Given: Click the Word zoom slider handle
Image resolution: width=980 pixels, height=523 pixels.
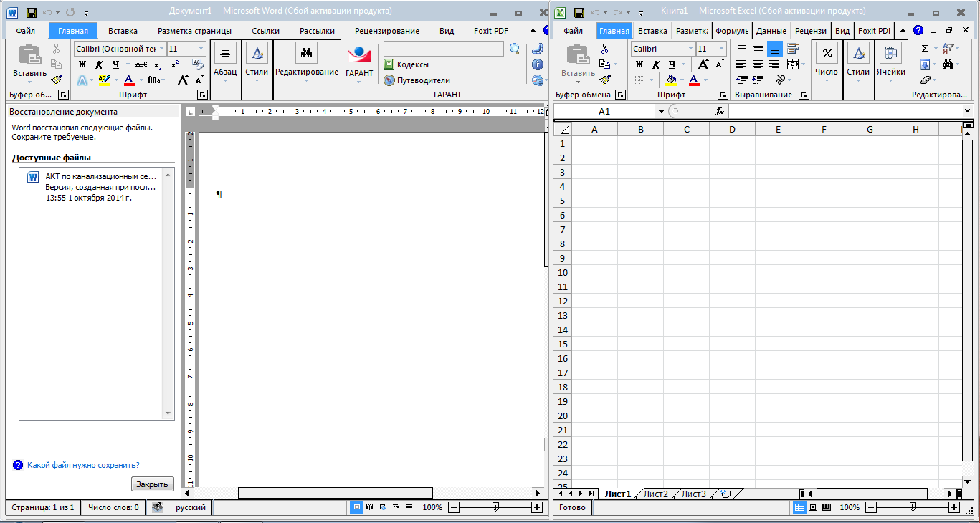Looking at the screenshot, I should [x=495, y=507].
